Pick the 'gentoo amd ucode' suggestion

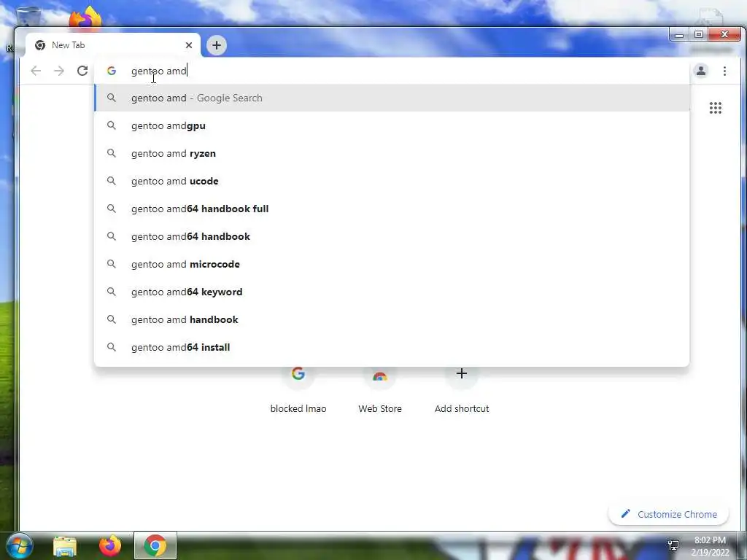392,181
